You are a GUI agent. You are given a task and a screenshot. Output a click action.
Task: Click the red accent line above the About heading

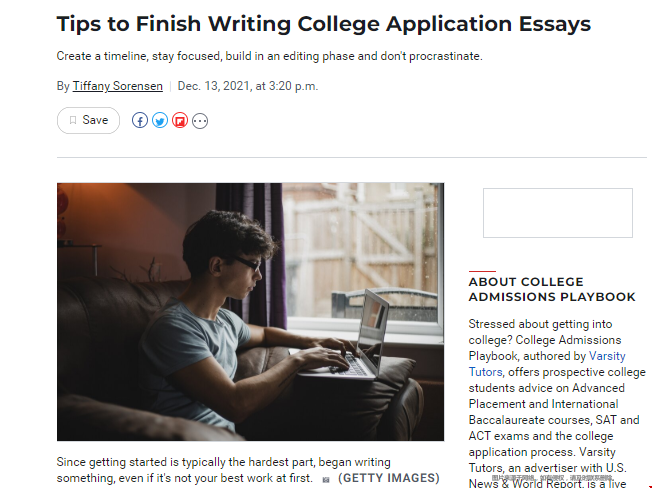[x=482, y=271]
